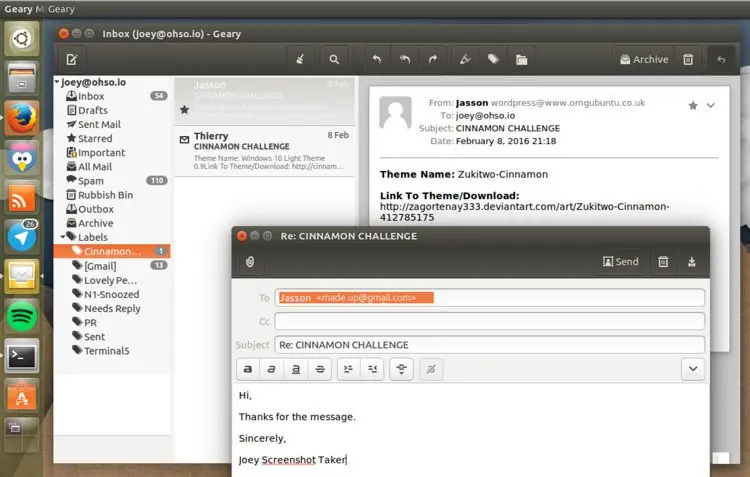Open message options chevron in header

tap(711, 105)
